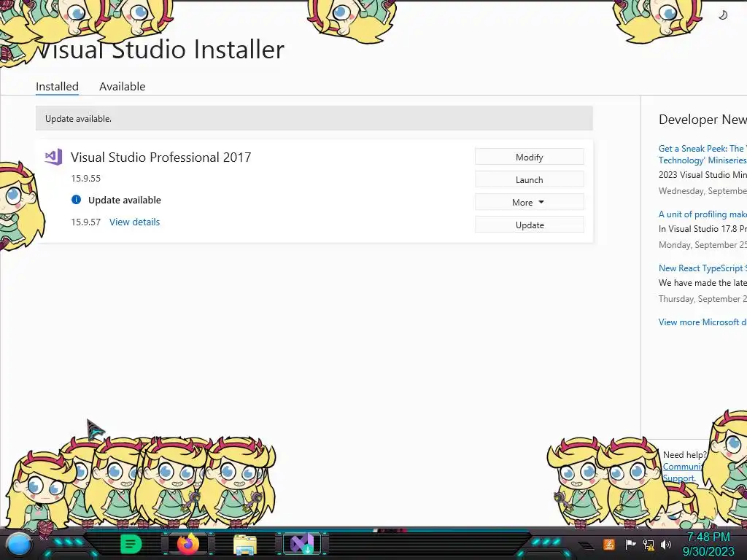
Task: Open the Windows Start orb
Action: (19, 544)
